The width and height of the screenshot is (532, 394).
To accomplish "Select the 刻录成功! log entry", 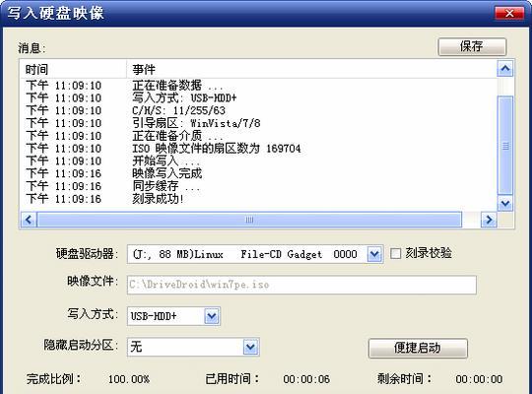I will pyautogui.click(x=158, y=199).
